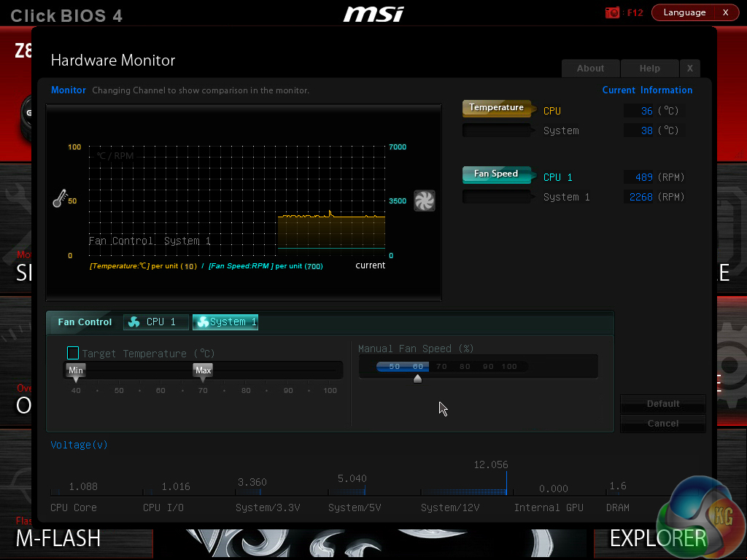Click the fan icon on CPU 1 tab
Viewport: 747px width, 560px height.
pyautogui.click(x=134, y=322)
